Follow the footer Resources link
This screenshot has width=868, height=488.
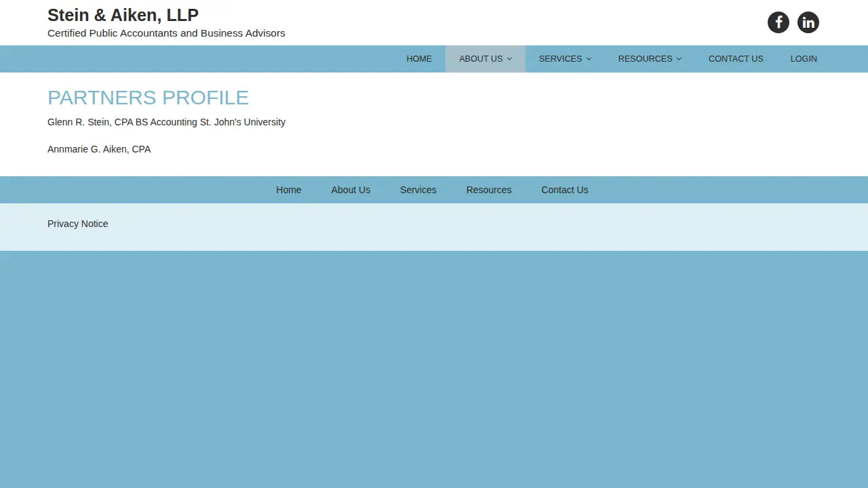(x=489, y=190)
